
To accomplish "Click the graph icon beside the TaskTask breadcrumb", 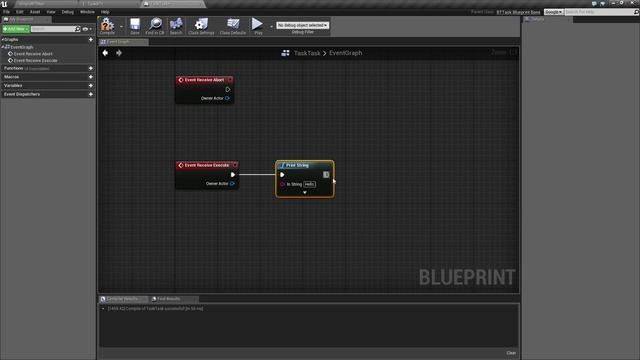I will (285, 53).
